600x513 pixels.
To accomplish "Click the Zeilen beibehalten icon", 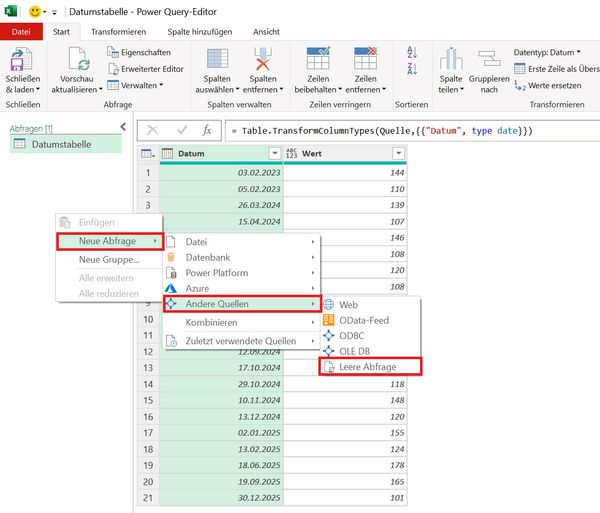I will (x=320, y=58).
